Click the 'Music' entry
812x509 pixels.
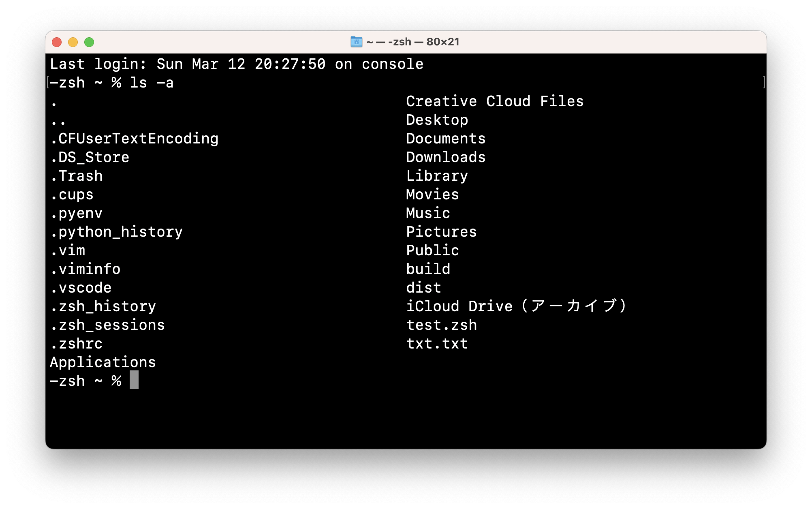(x=428, y=213)
